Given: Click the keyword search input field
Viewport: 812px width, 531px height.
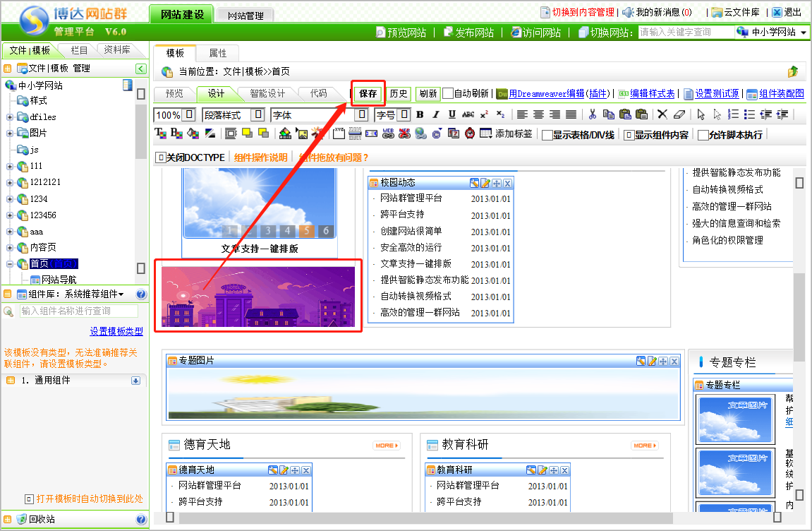Looking at the screenshot, I should point(684,32).
